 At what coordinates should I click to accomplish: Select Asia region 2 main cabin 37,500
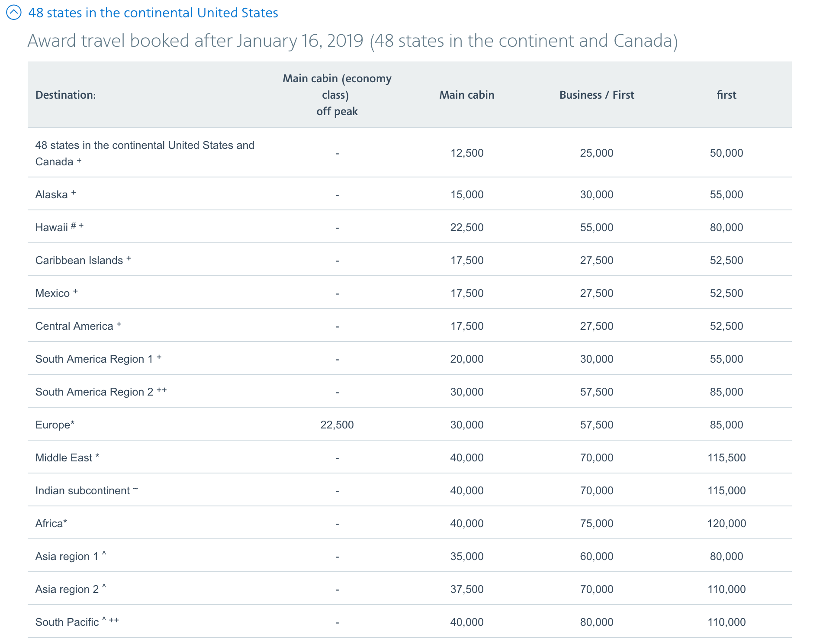coord(467,589)
